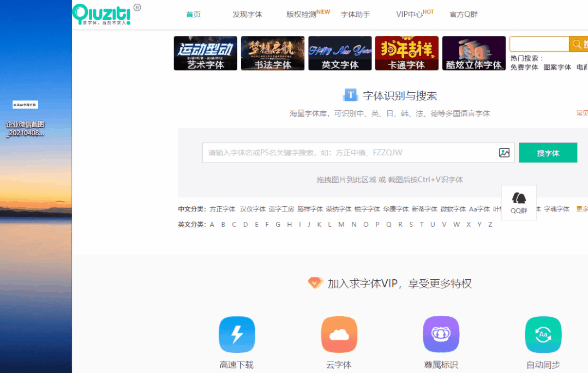The width and height of the screenshot is (588, 373).
Task: Choose English category letter Q
Action: (388, 225)
